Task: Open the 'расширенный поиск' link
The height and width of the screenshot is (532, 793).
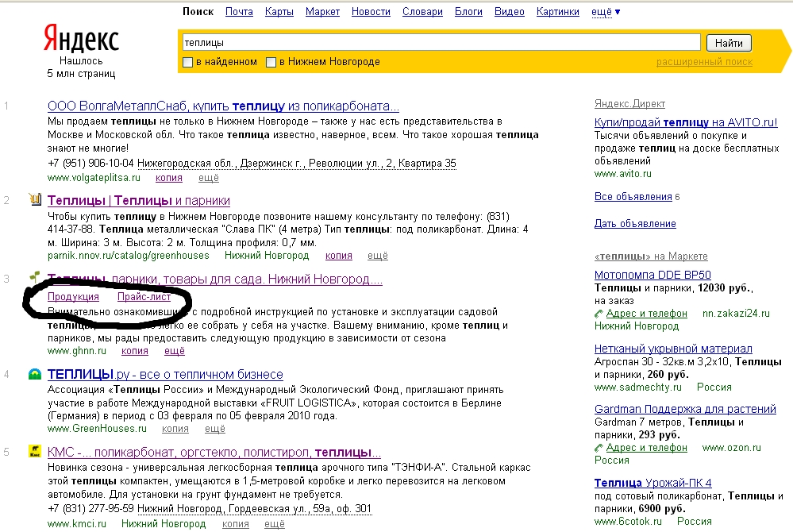Action: click(x=705, y=62)
